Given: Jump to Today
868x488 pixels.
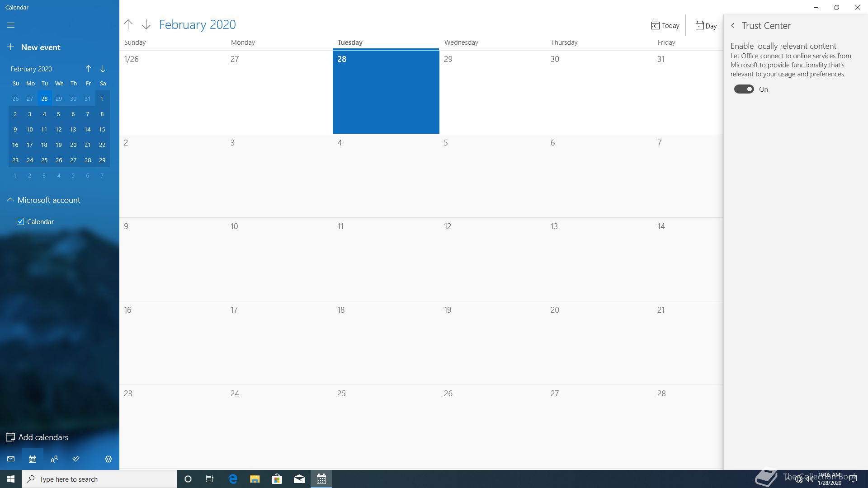Looking at the screenshot, I should coord(665,26).
